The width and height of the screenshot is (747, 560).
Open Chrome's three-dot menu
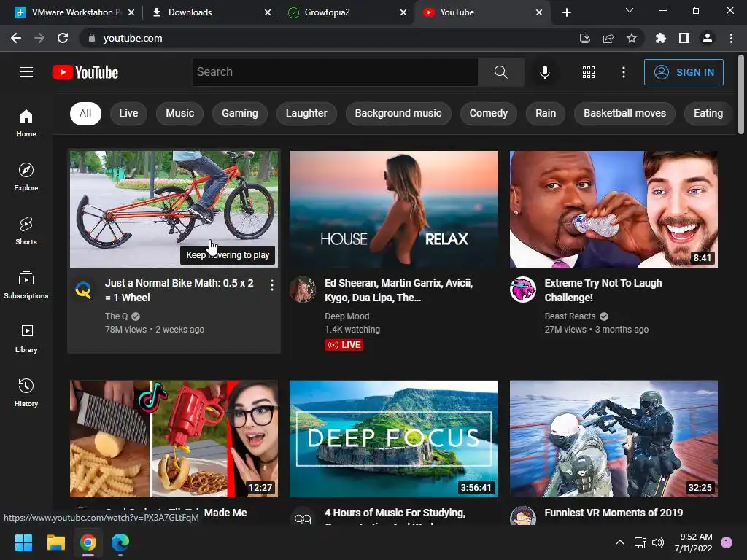731,38
